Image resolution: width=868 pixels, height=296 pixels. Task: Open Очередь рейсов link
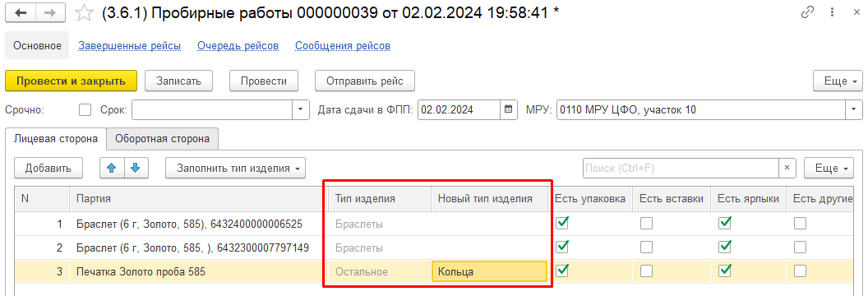click(x=238, y=46)
